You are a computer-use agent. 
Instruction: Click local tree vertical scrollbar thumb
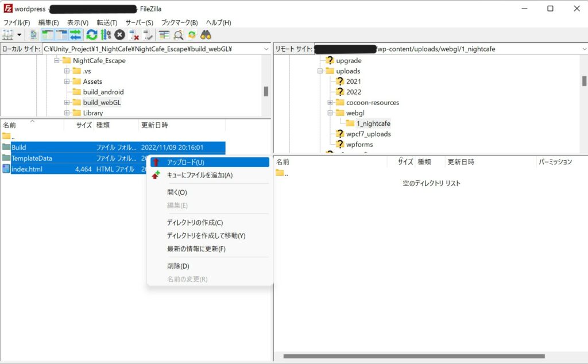(266, 91)
